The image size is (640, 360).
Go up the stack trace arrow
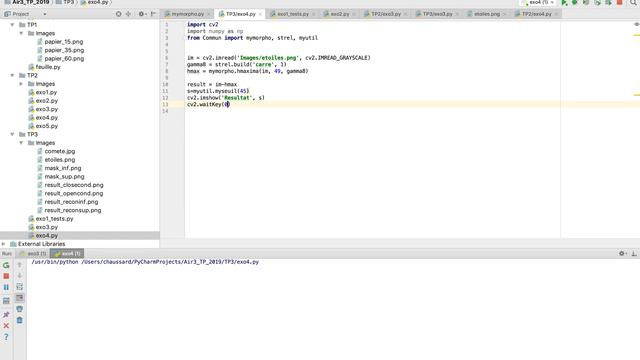point(20,265)
